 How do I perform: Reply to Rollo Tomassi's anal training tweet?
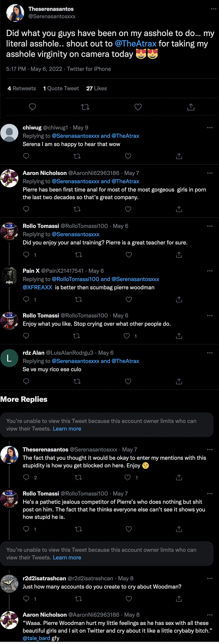coord(26,255)
